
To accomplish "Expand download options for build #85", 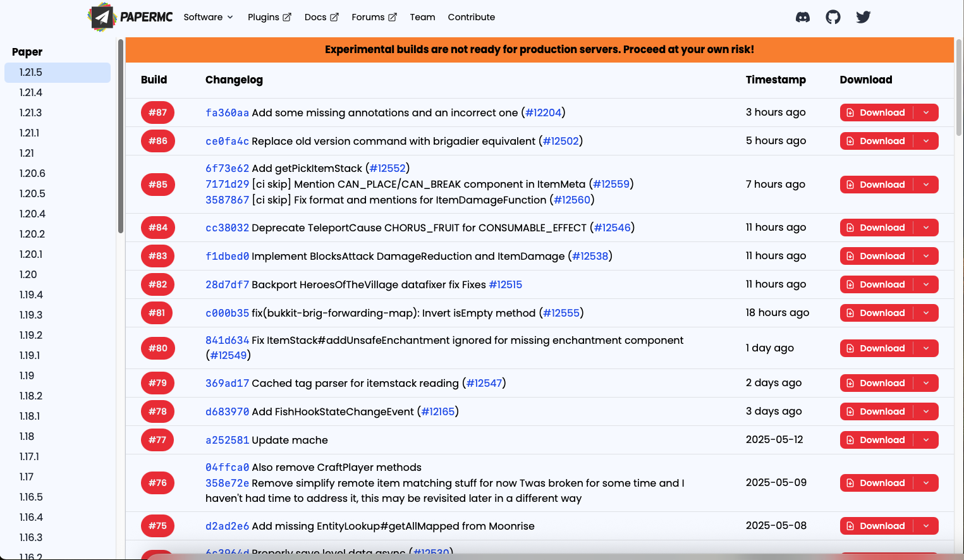I will [926, 185].
